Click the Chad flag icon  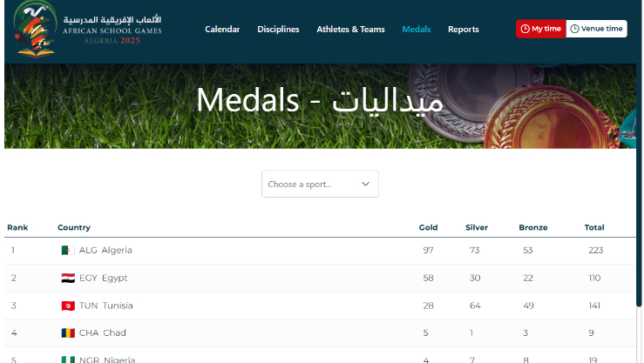click(x=67, y=333)
